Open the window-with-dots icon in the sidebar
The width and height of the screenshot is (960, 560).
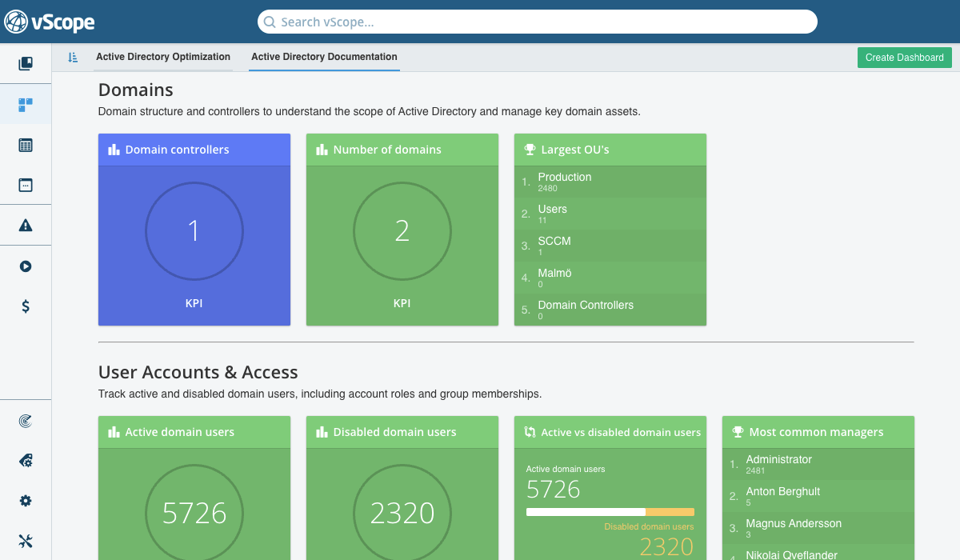coord(26,185)
